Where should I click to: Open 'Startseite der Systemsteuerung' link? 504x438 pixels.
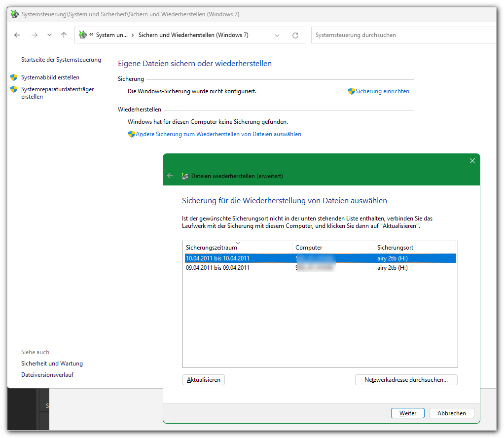(61, 60)
